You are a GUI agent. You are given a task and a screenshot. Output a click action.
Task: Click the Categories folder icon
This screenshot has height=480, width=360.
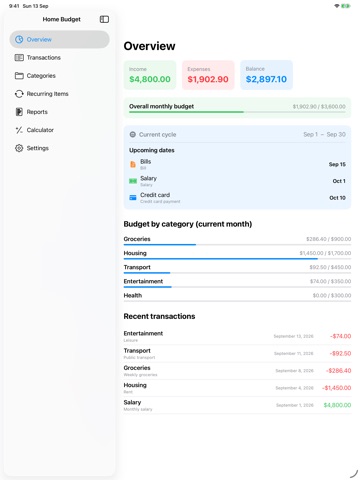pyautogui.click(x=19, y=76)
